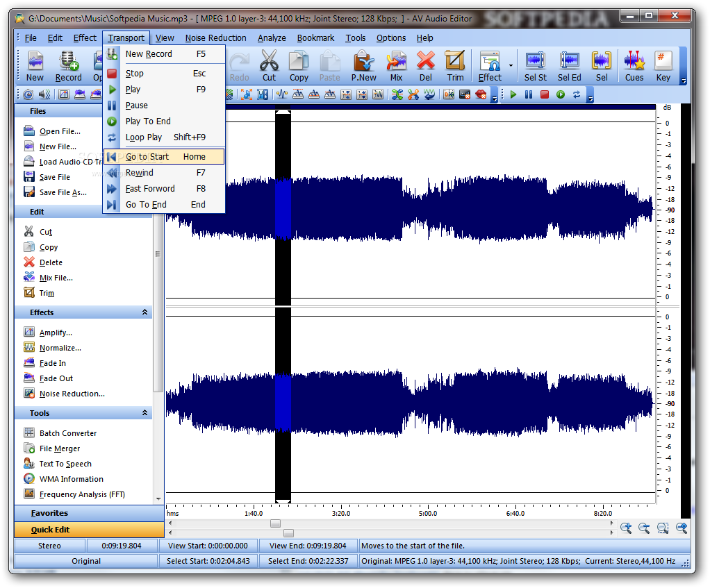Open Frequency Analysis (FFT) tool
The height and width of the screenshot is (588, 710).
[82, 494]
